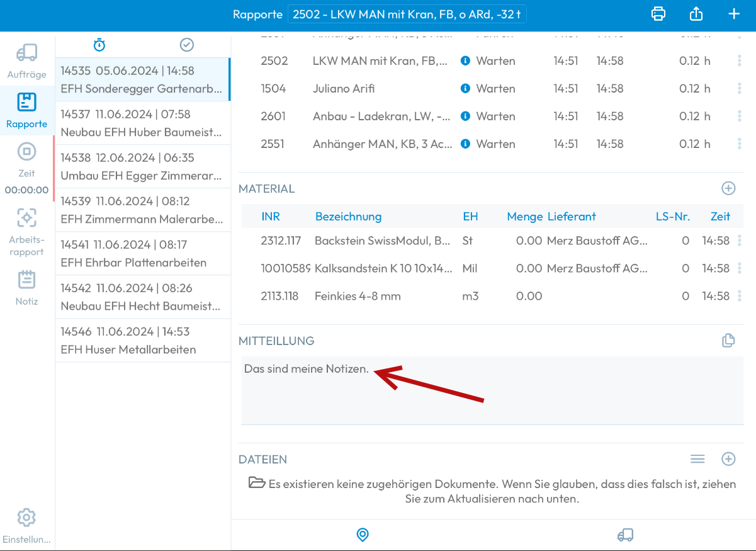This screenshot has width=756, height=551.
Task: Select report 14538 Umbau EFH Egger
Action: [142, 167]
